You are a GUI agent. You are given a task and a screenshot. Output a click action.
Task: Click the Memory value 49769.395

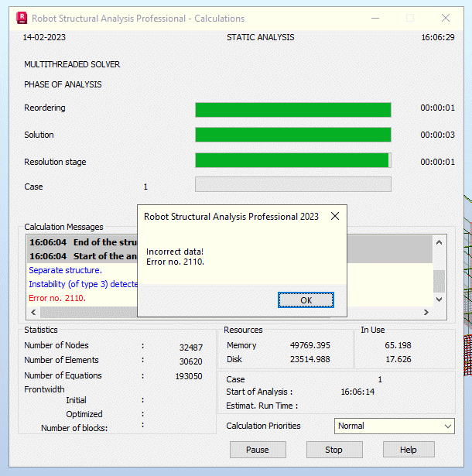[x=310, y=345]
